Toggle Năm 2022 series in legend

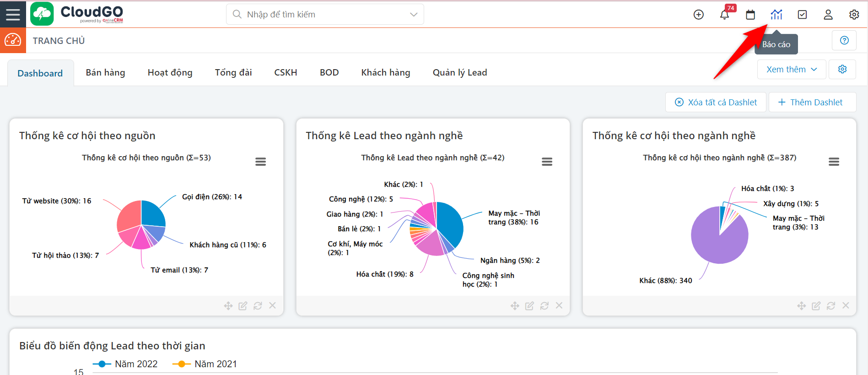125,364
